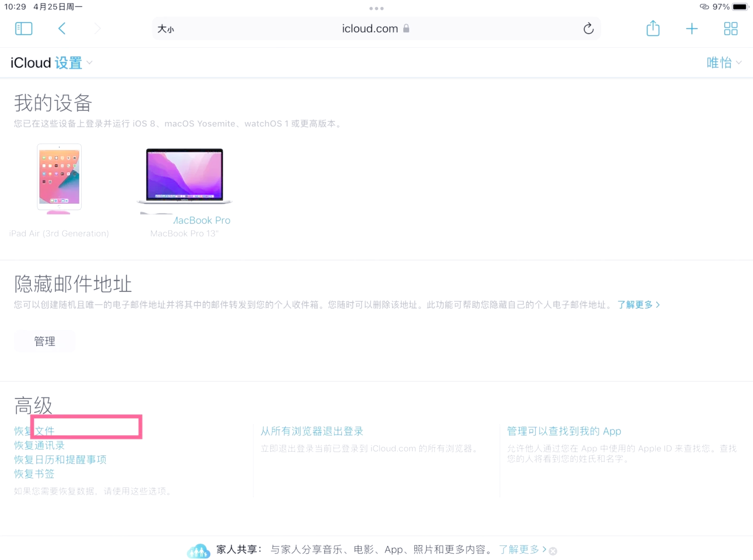Viewport: 753px width, 560px height.
Task: Open the Safari sidebar icon
Action: click(x=24, y=28)
